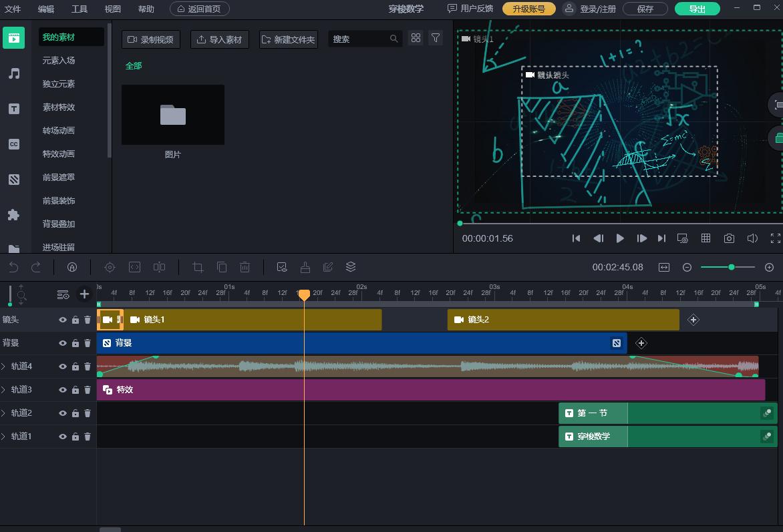Expand the 轨道1 track

[x=4, y=437]
